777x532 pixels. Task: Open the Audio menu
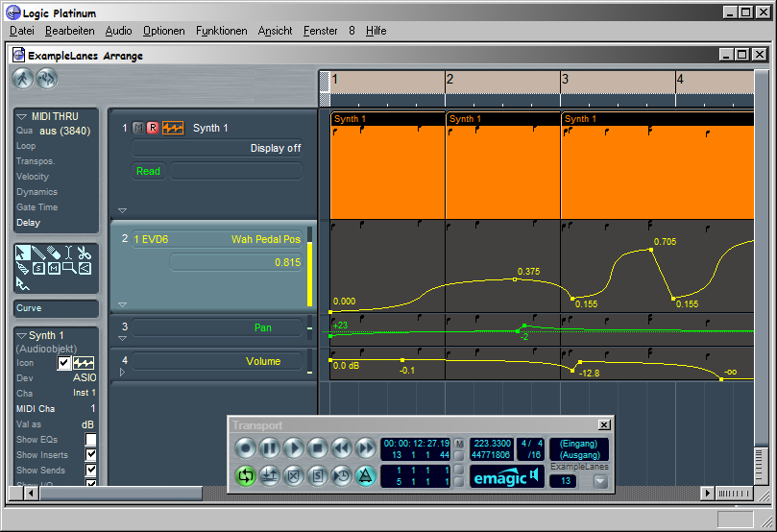point(119,31)
